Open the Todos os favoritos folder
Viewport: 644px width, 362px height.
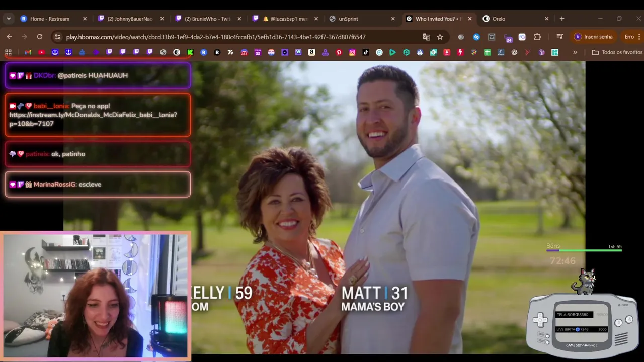pyautogui.click(x=617, y=52)
